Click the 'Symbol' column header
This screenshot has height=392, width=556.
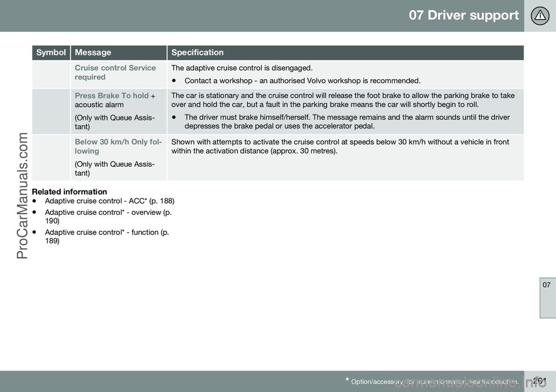51,53
